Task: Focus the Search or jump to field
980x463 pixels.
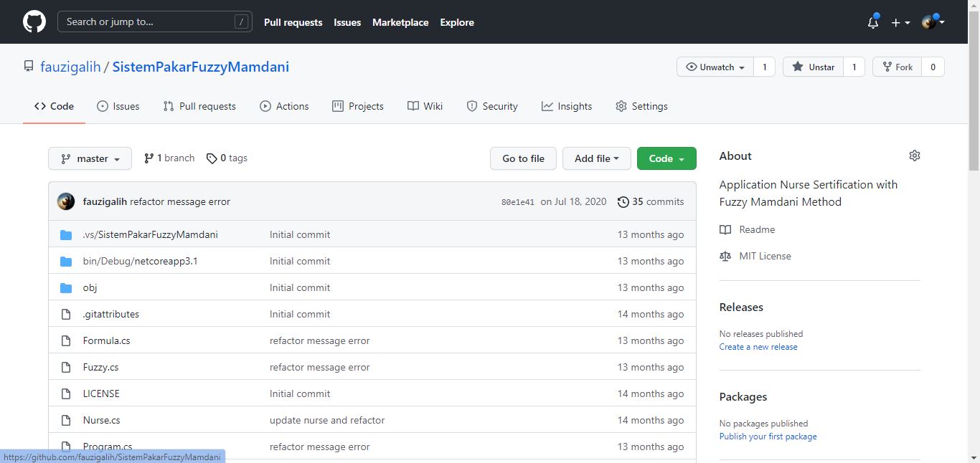Action: [155, 22]
